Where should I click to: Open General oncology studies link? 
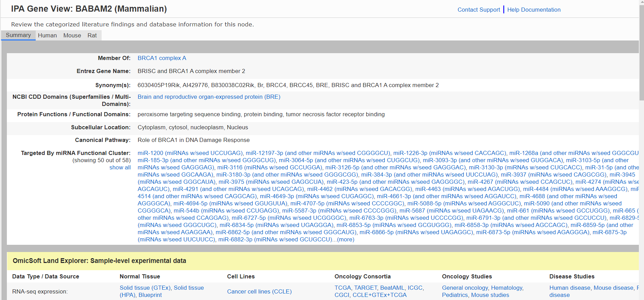point(465,288)
